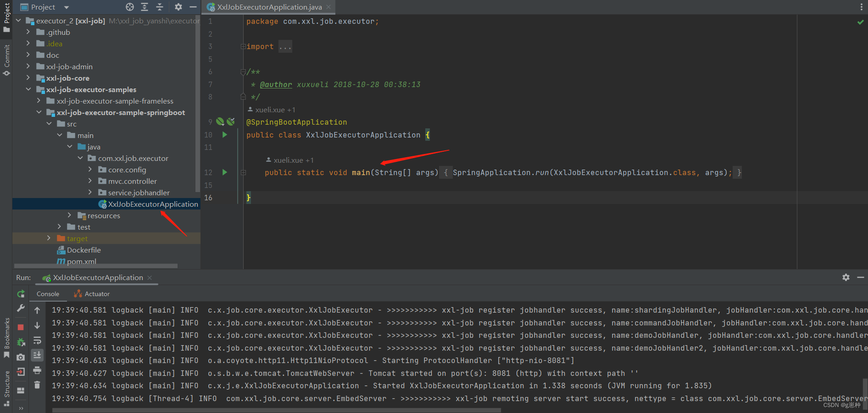Click Collapse All in Project panel
This screenshot has width=868, height=413.
[160, 7]
